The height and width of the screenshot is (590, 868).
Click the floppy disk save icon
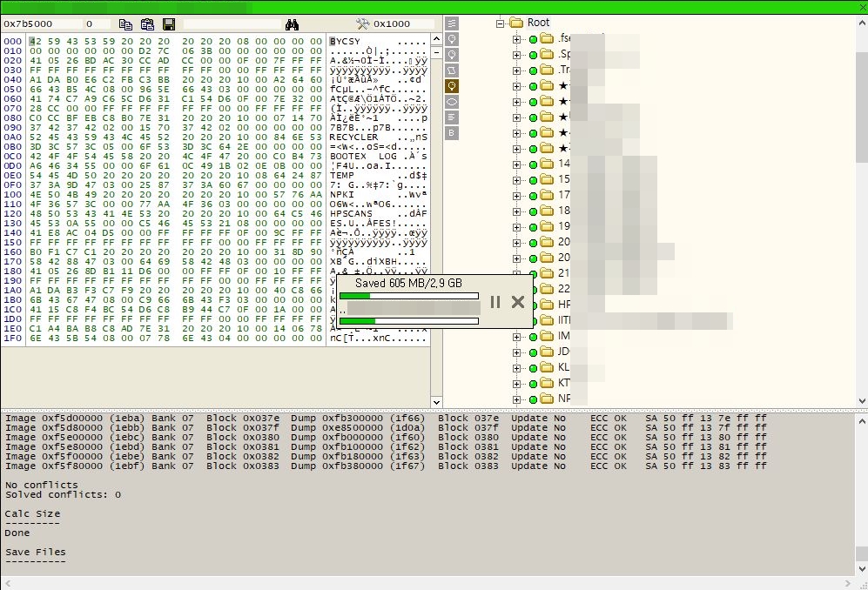(x=169, y=24)
